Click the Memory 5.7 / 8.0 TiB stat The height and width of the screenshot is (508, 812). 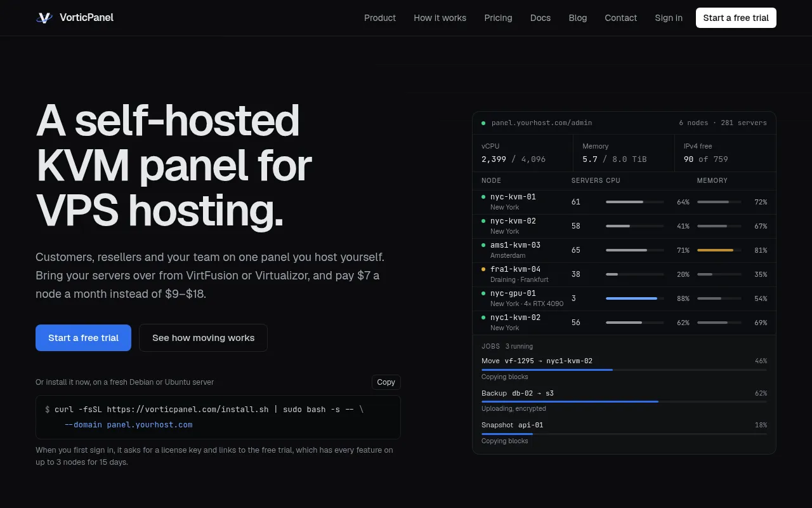pos(624,152)
